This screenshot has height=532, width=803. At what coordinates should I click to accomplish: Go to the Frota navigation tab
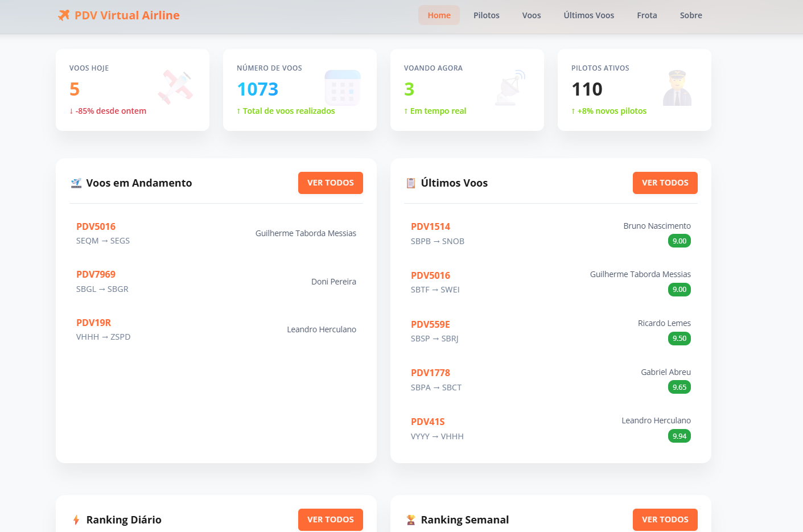coord(646,15)
